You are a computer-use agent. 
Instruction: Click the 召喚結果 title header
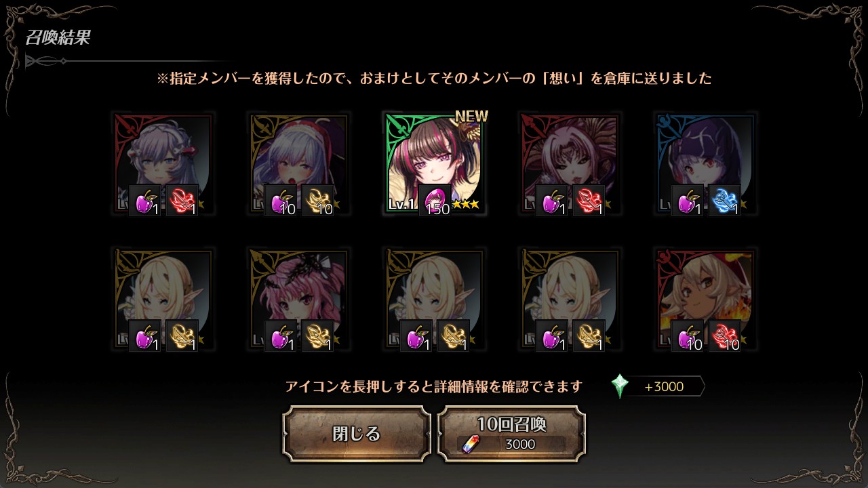(58, 37)
